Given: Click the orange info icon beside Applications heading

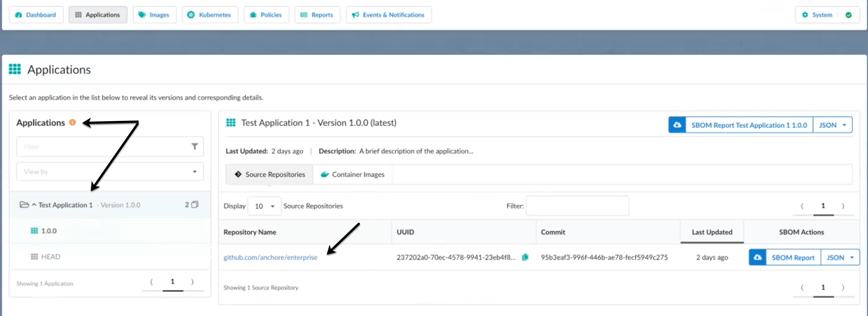Looking at the screenshot, I should tap(73, 123).
